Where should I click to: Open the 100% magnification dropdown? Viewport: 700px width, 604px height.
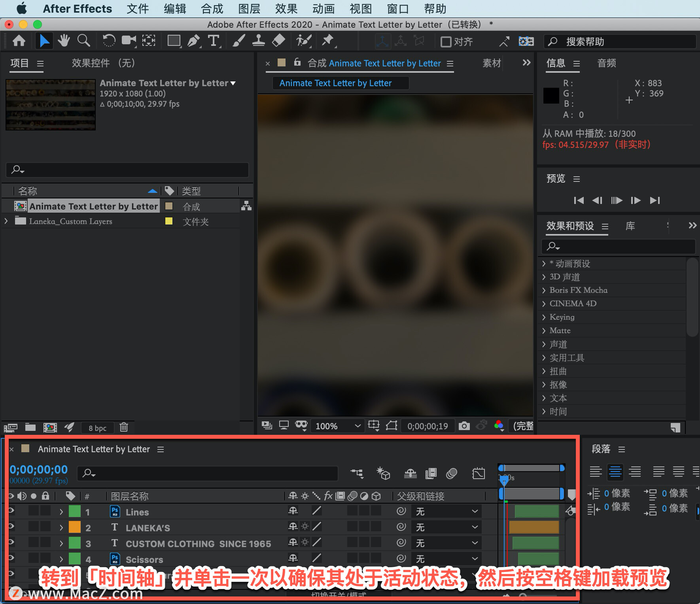338,426
